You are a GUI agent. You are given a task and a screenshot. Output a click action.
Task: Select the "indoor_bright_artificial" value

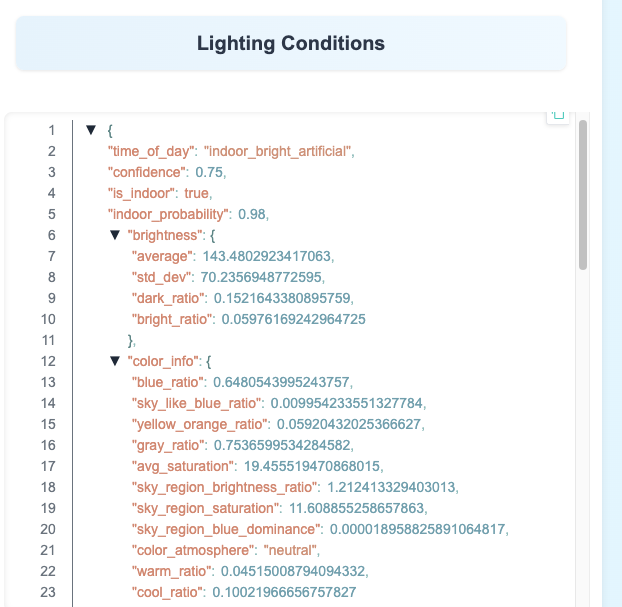pyautogui.click(x=279, y=151)
